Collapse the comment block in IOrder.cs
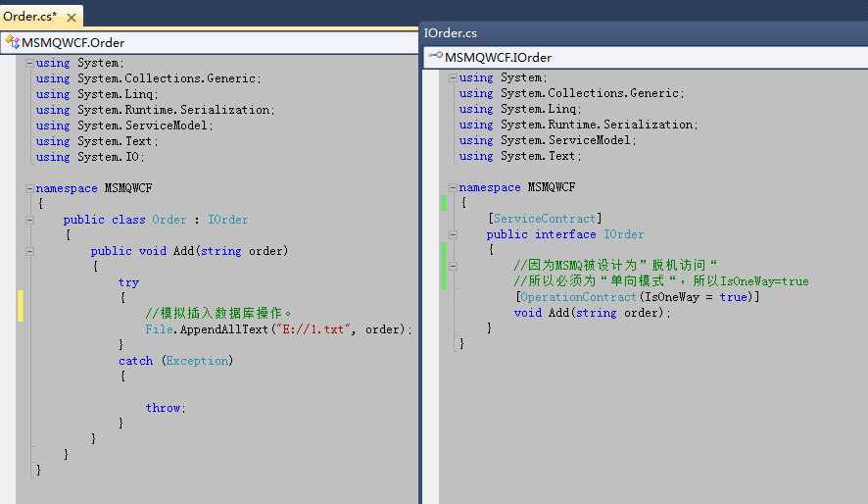This screenshot has height=504, width=868. click(x=453, y=266)
